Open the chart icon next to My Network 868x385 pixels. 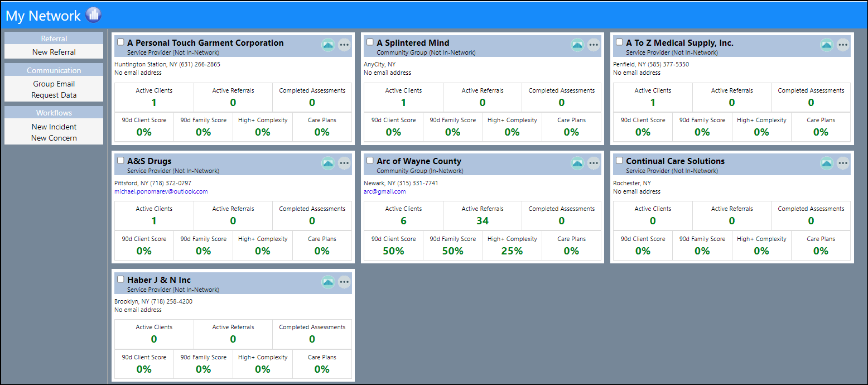pyautogui.click(x=94, y=15)
